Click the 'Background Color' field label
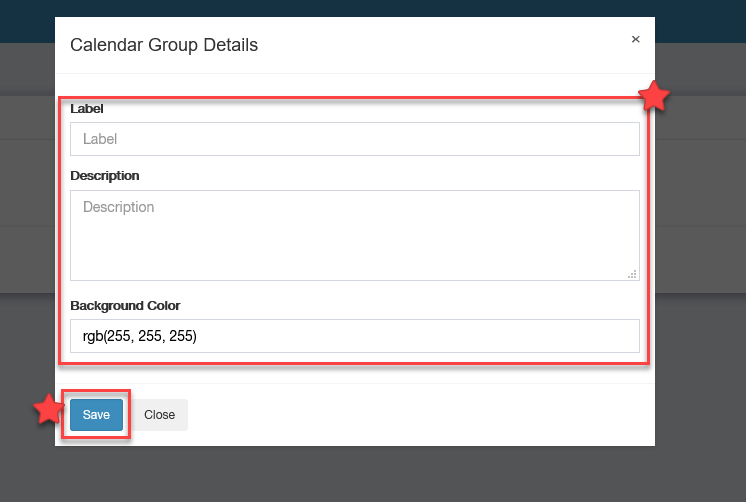746x502 pixels. click(125, 305)
